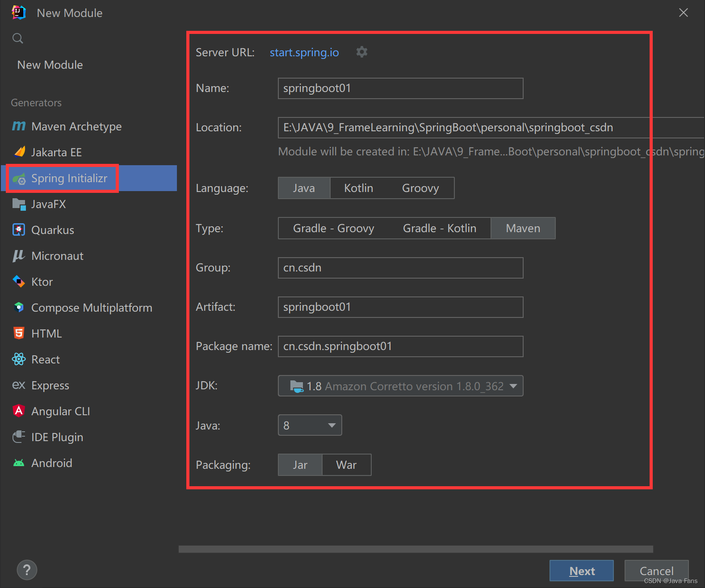Choose Maven build type
The width and height of the screenshot is (705, 588).
pos(523,228)
